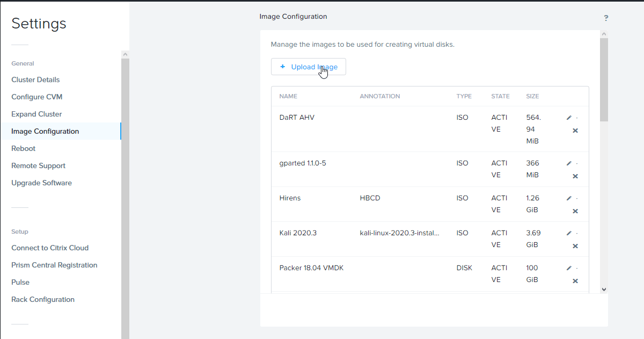This screenshot has width=644, height=339.
Task: Click the Upload Image button
Action: [309, 67]
